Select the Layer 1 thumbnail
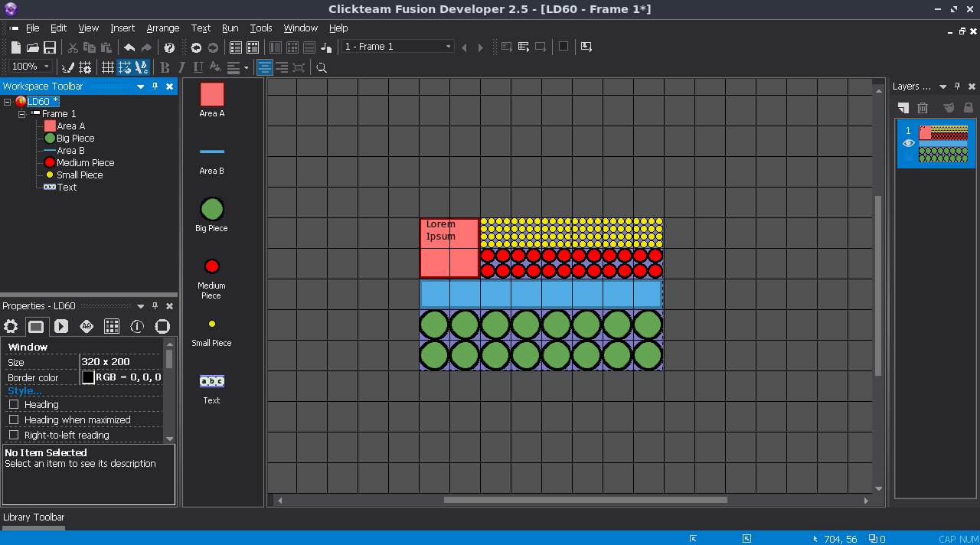Viewport: 980px width, 545px height. (943, 143)
